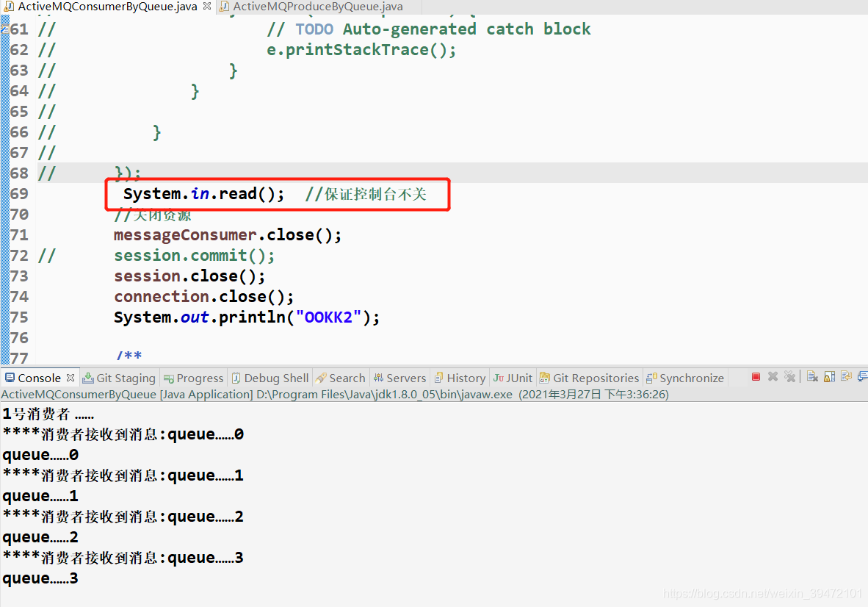The image size is (868, 607).
Task: Click console output '1号消费者 ......'
Action: click(48, 414)
